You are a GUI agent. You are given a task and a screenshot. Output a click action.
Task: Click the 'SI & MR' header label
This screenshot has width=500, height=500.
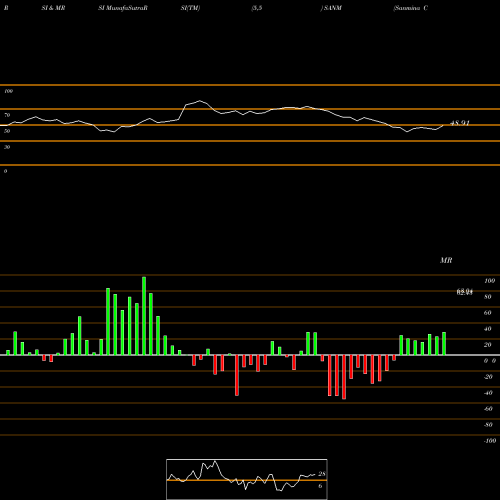pos(53,8)
